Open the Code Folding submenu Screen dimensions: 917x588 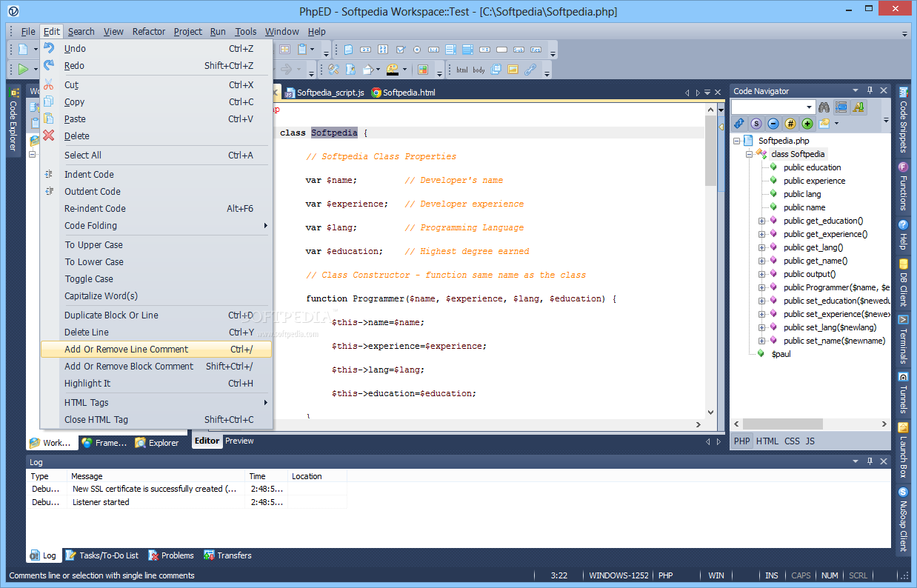(x=156, y=225)
